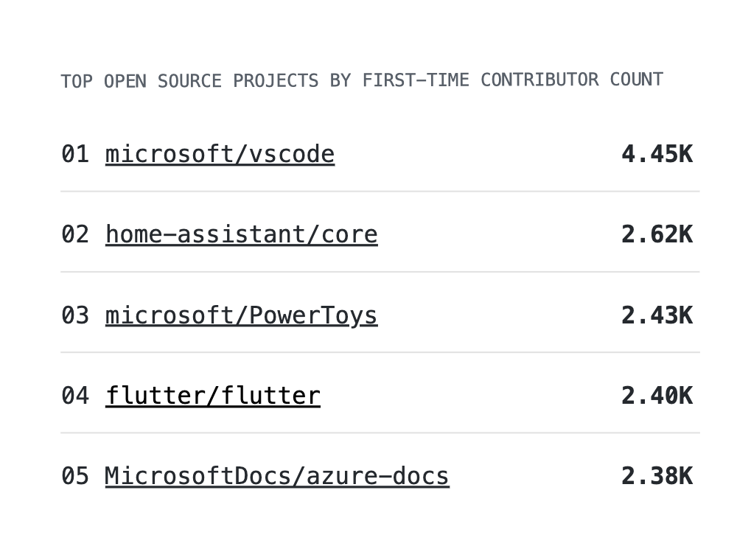Open the MicrosoftDocs/azure-docs link

point(277,476)
